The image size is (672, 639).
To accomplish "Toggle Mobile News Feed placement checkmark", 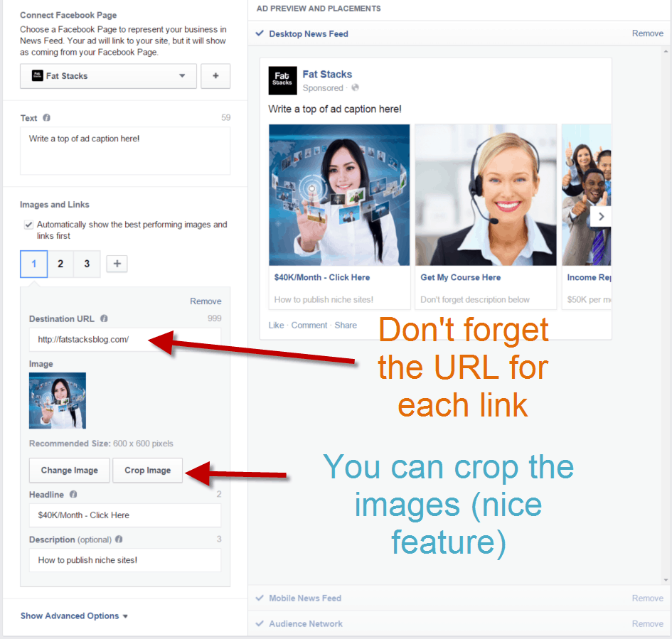I will click(260, 598).
